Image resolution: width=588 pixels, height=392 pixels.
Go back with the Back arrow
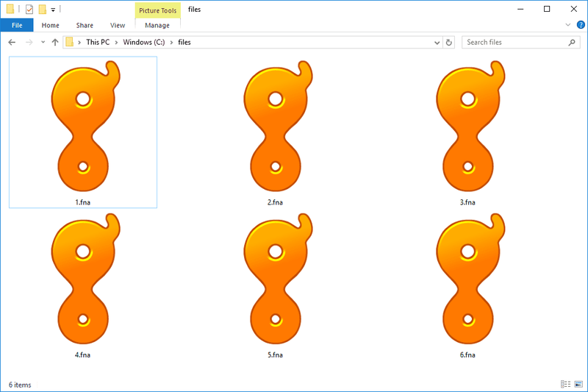tap(12, 43)
